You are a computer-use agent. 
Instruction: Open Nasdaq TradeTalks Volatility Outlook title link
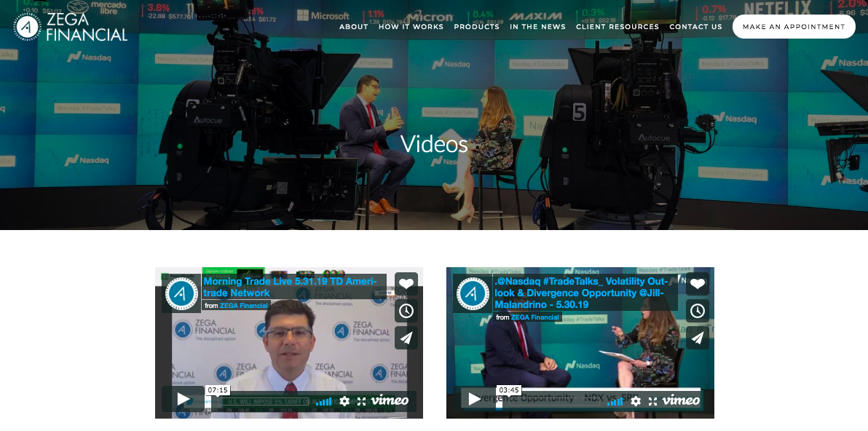tap(581, 293)
